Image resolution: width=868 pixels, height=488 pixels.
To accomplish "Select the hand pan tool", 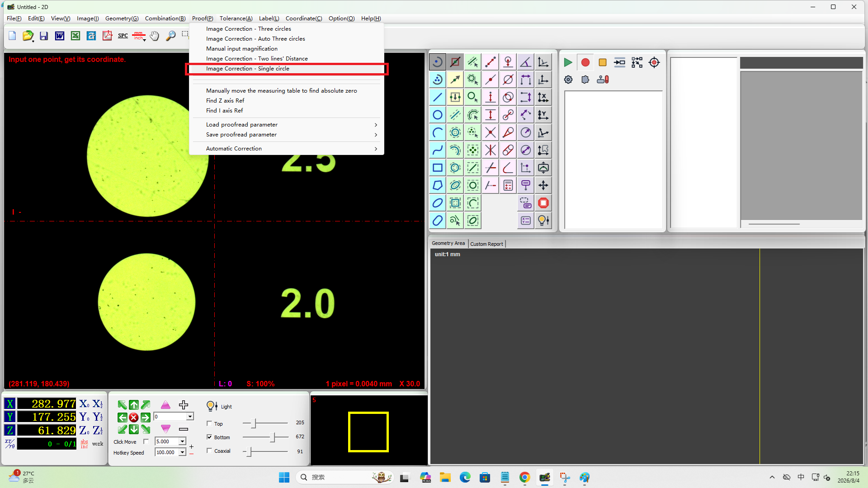I will click(155, 36).
